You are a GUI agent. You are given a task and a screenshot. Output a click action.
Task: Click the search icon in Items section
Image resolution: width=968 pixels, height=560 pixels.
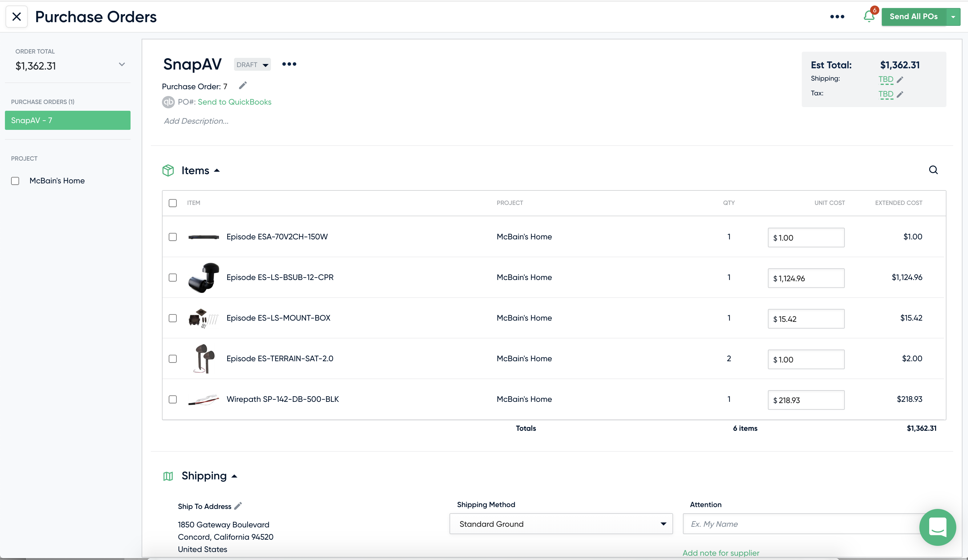(933, 170)
